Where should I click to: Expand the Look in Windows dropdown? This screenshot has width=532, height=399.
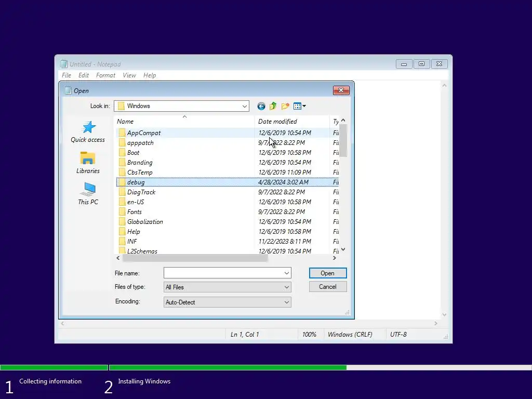click(x=244, y=106)
